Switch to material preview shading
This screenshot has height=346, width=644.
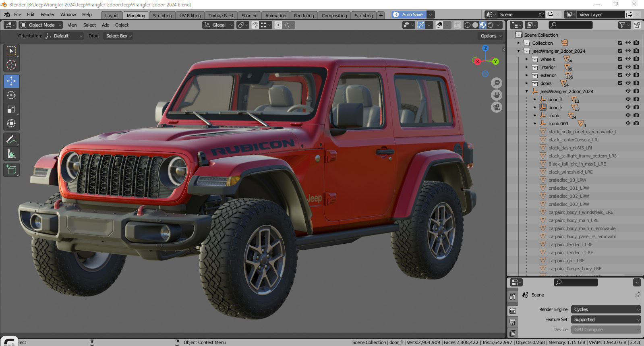[x=483, y=25]
